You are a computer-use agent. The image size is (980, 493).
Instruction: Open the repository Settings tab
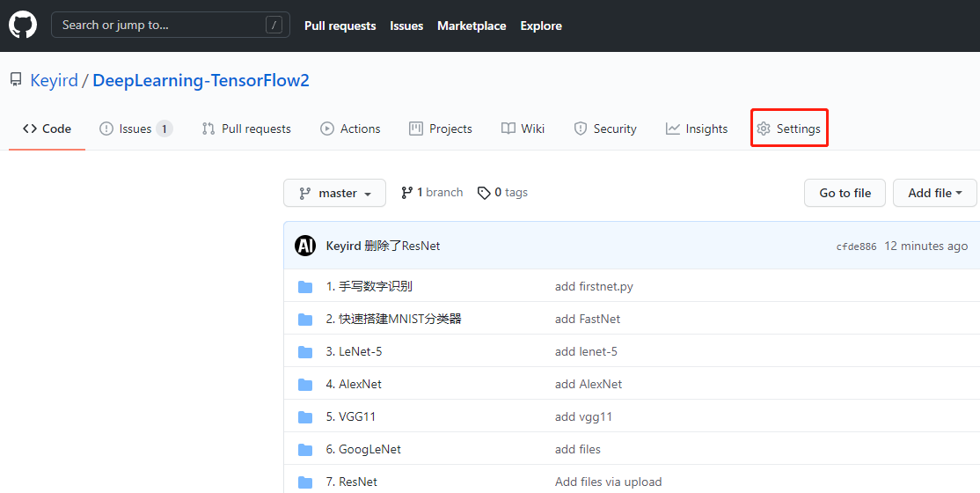(x=789, y=129)
